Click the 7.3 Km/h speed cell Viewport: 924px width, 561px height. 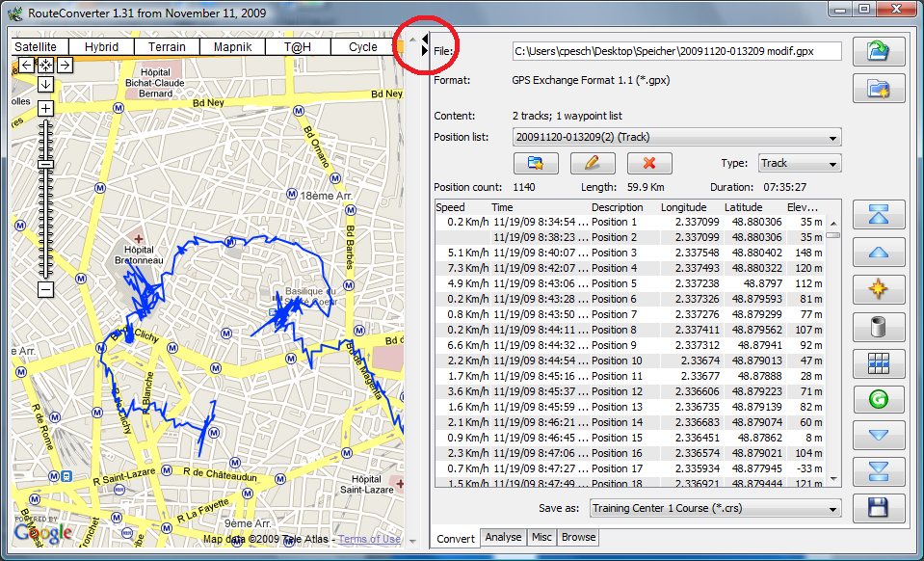click(x=468, y=268)
